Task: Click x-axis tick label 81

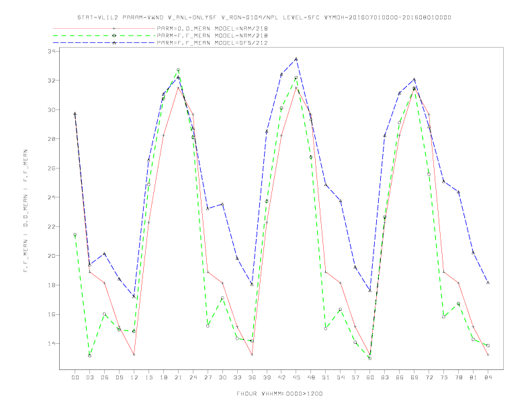Action: point(474,377)
